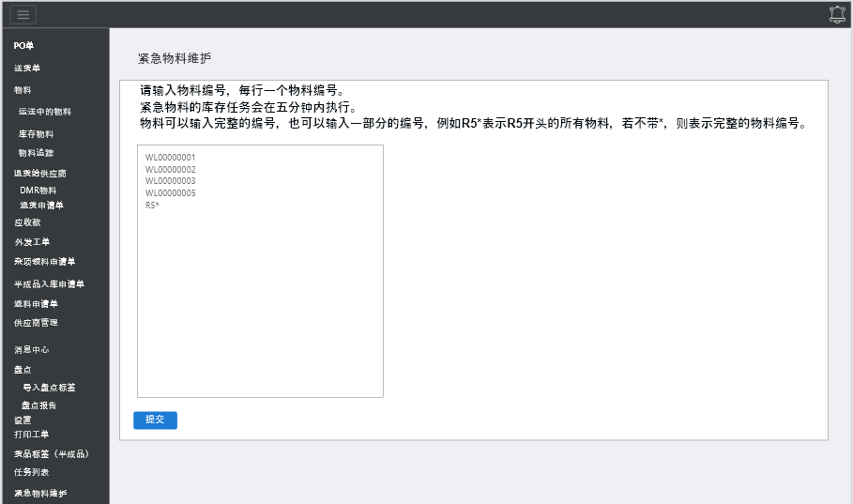Open 物料追踪 submenu item

pyautogui.click(x=37, y=153)
